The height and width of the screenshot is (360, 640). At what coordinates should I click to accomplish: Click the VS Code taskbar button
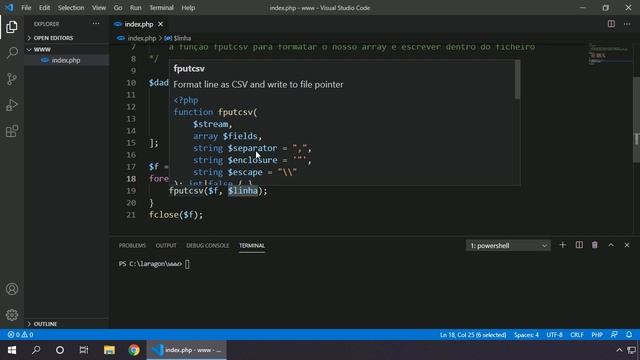(x=187, y=350)
